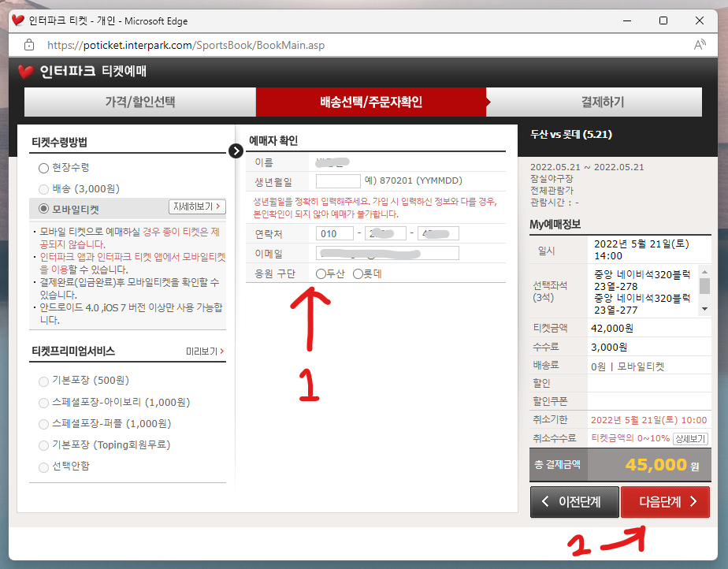Click scroll up arrow in selected seats list
This screenshot has width=728, height=569.
[705, 272]
